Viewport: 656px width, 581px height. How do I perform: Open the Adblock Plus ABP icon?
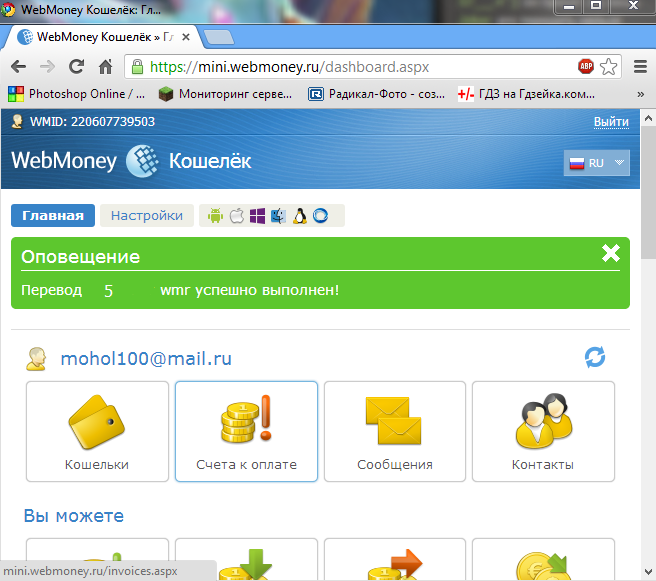(586, 66)
